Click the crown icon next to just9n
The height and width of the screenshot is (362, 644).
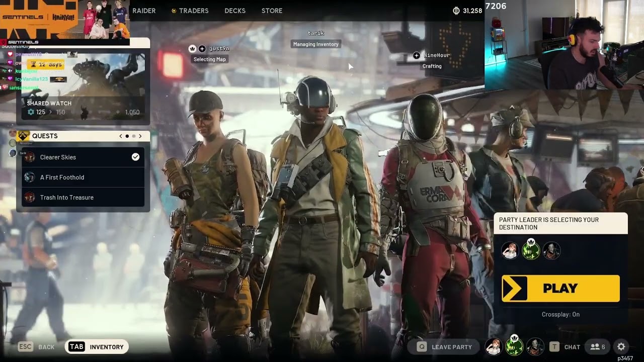point(192,49)
